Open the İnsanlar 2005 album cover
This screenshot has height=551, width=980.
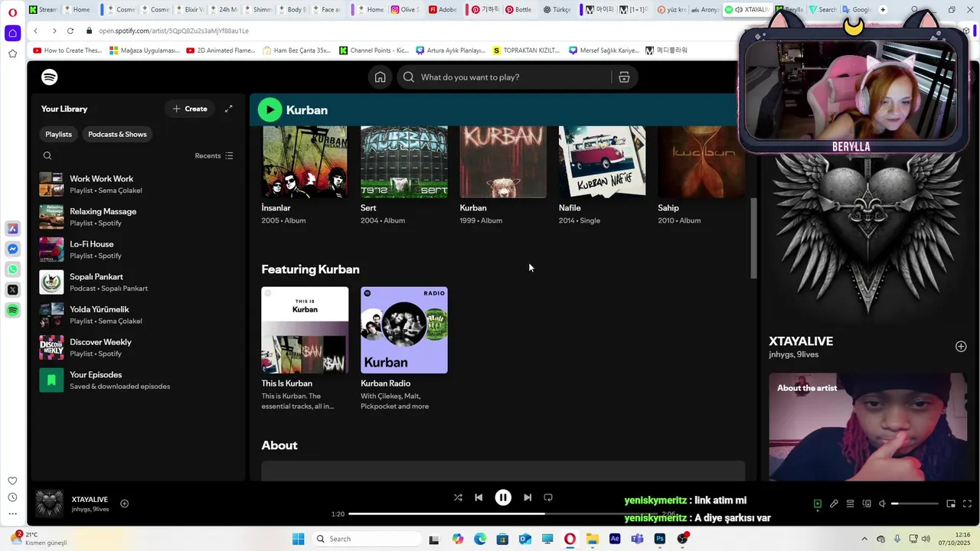point(305,161)
